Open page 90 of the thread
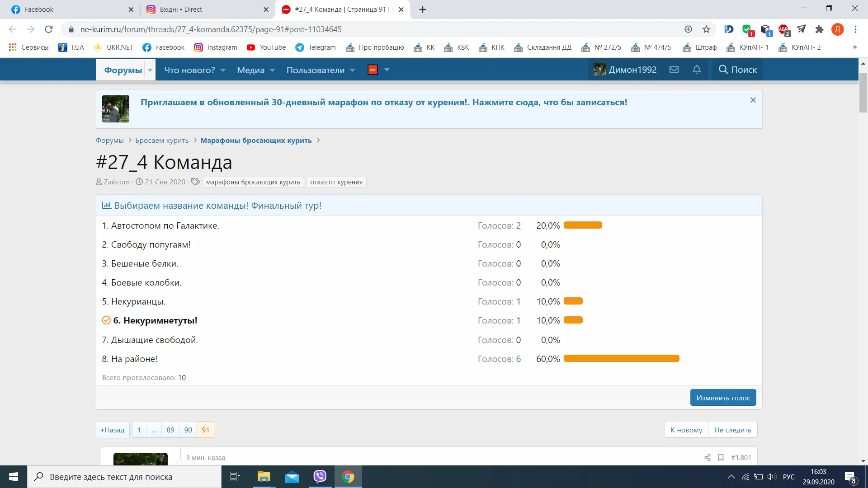This screenshot has width=868, height=488. pos(188,430)
